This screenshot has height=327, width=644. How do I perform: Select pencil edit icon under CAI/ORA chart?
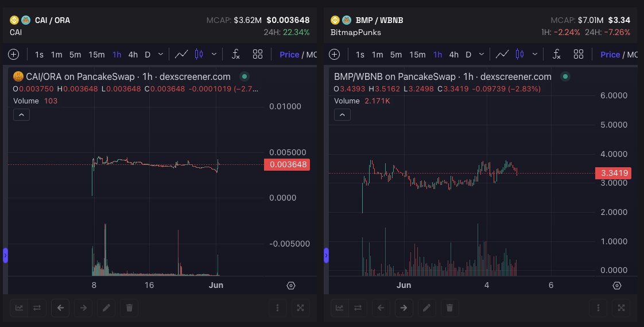106,307
